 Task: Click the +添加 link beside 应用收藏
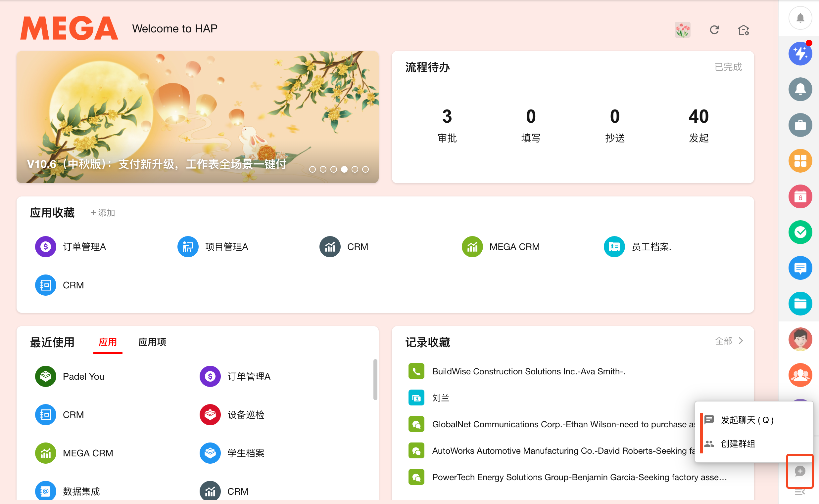point(103,213)
